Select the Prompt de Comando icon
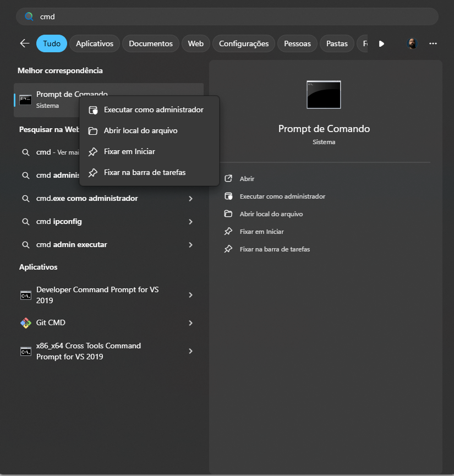The width and height of the screenshot is (454, 476). 25,99
